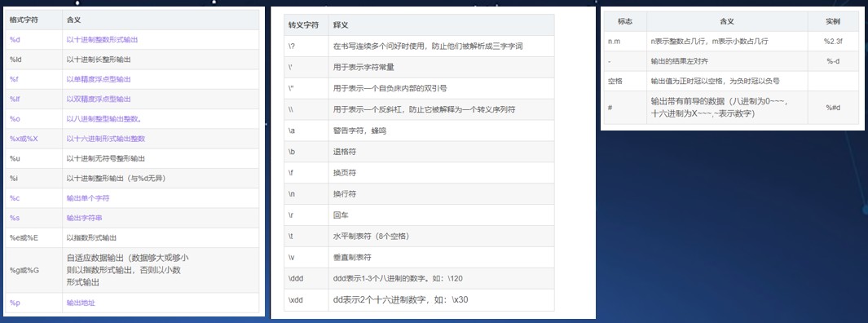868x323 pixels.
Task: Select the \ddd escape character cell
Action: coord(306,278)
